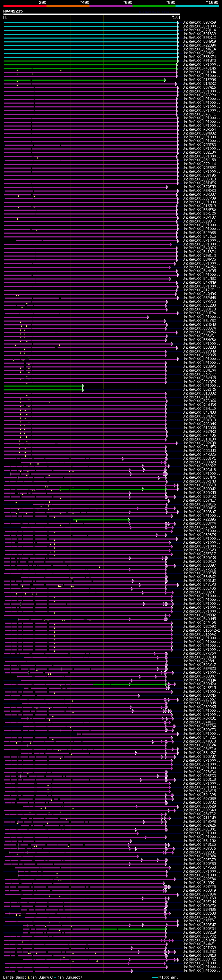Select label UniRef100_Q5EB92
Image resolution: width=222 pixels, height=980 pixels.
point(199,168)
